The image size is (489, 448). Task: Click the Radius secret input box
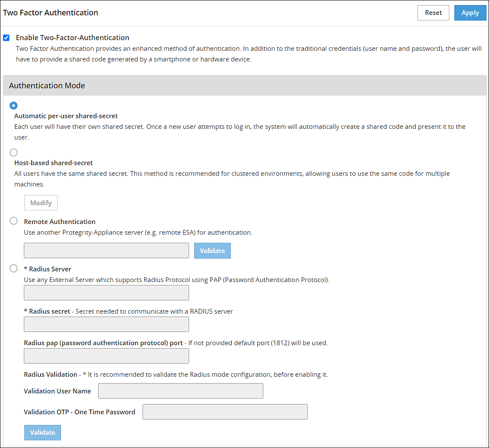[106, 324]
